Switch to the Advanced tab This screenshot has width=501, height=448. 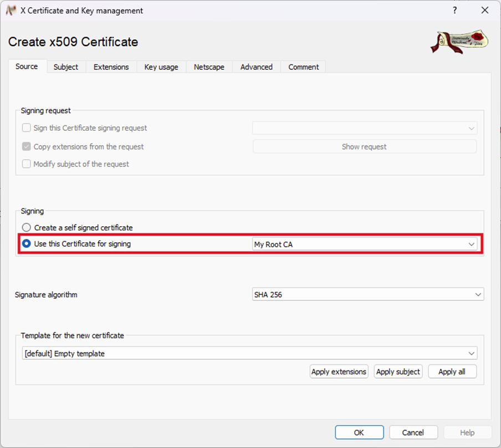click(x=256, y=67)
